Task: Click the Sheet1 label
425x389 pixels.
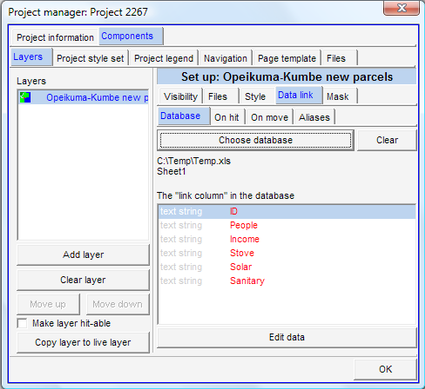Action: point(171,172)
